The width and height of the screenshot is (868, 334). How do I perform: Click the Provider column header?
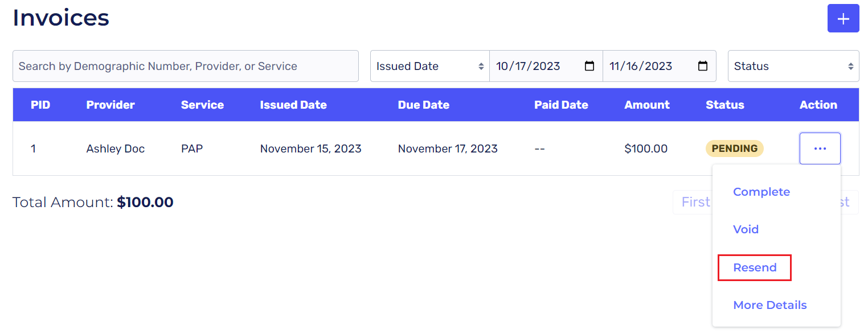click(110, 105)
